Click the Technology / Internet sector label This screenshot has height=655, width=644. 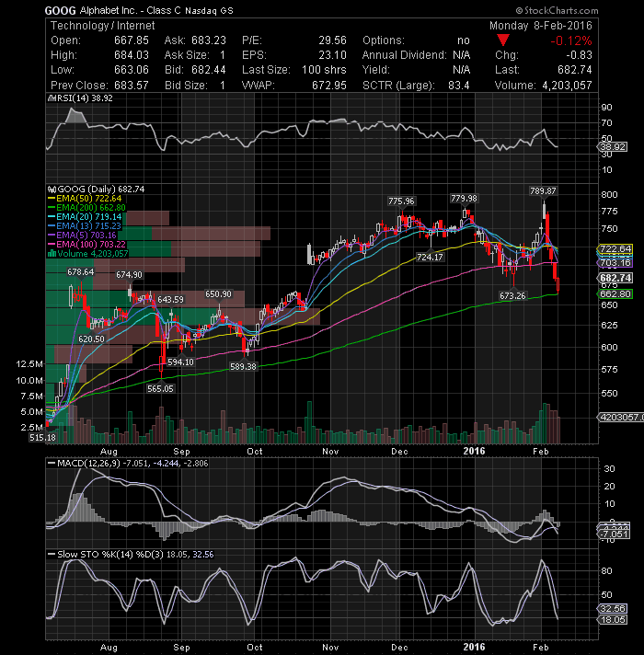pyautogui.click(x=103, y=26)
